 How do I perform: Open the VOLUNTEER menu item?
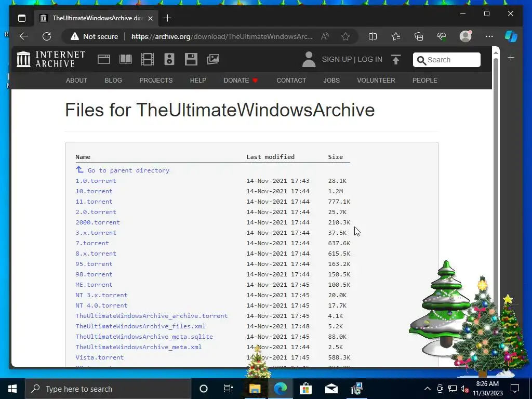pyautogui.click(x=376, y=81)
